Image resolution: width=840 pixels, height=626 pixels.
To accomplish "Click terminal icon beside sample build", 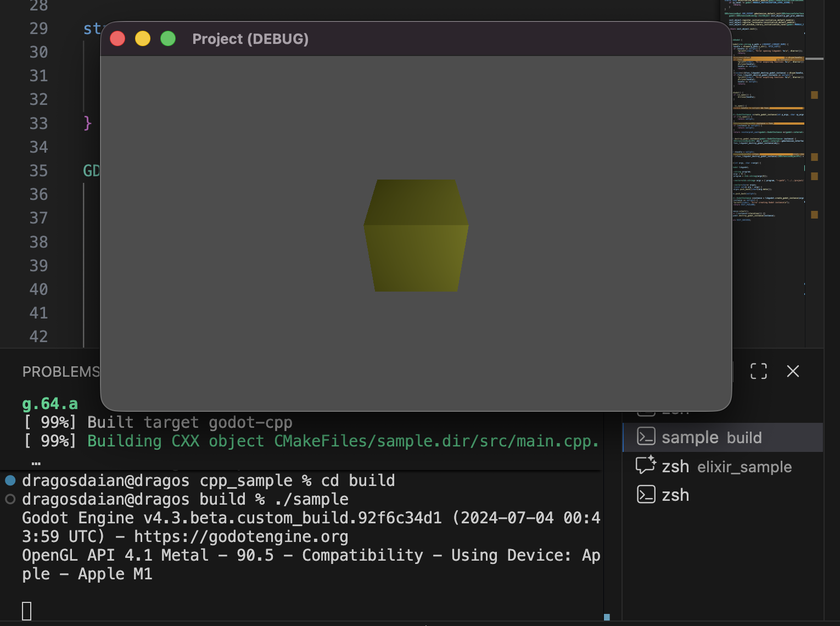I will (x=646, y=437).
